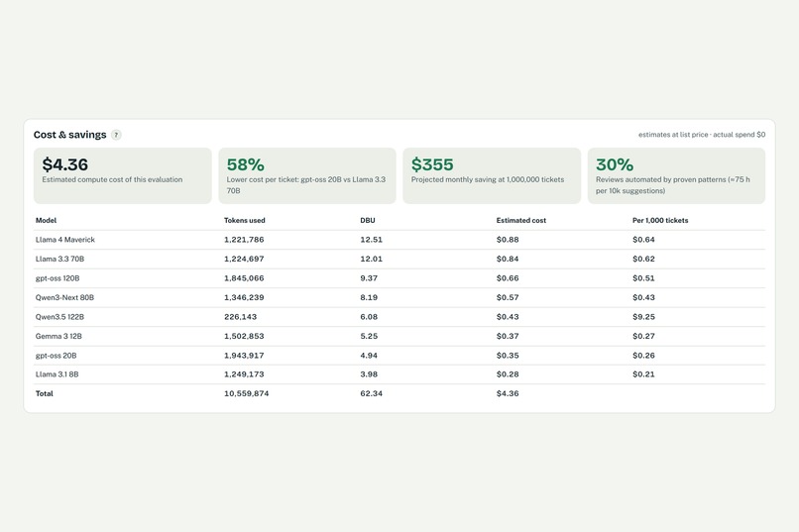The image size is (799, 532).
Task: Click the $0.62 per 1,000 tickets value
Action: click(x=643, y=260)
